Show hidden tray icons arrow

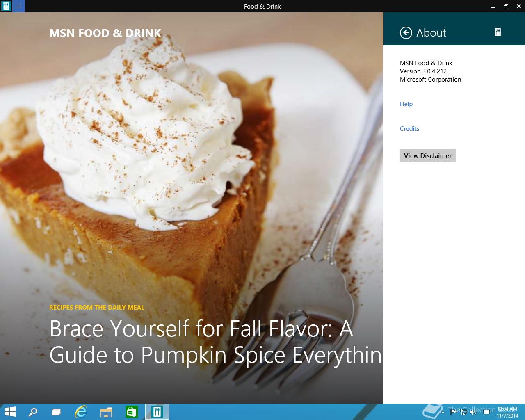443,412
